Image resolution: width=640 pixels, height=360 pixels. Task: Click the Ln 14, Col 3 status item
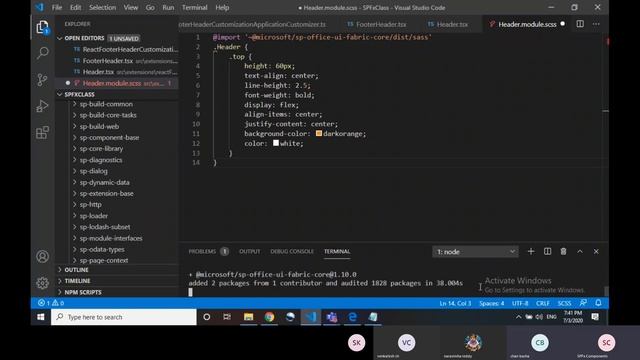455,303
